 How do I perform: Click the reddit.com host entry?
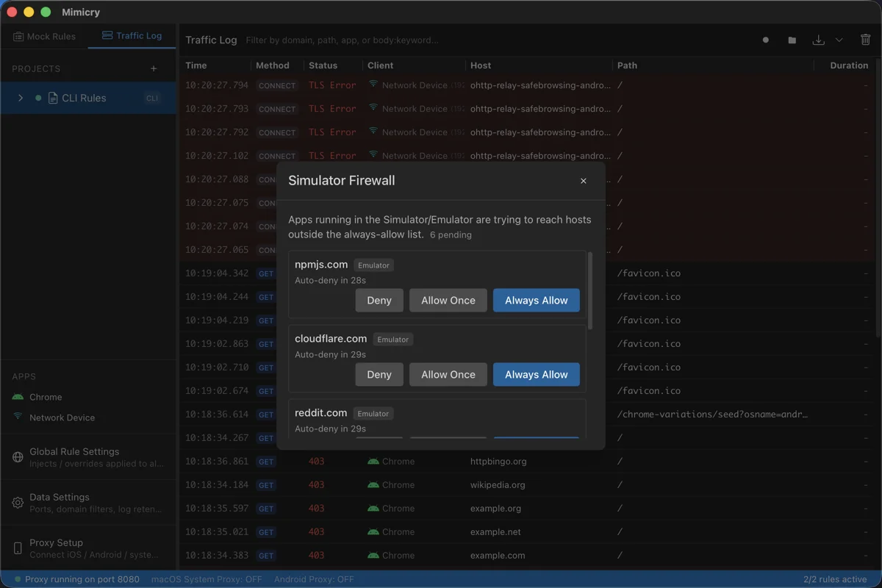[320, 413]
